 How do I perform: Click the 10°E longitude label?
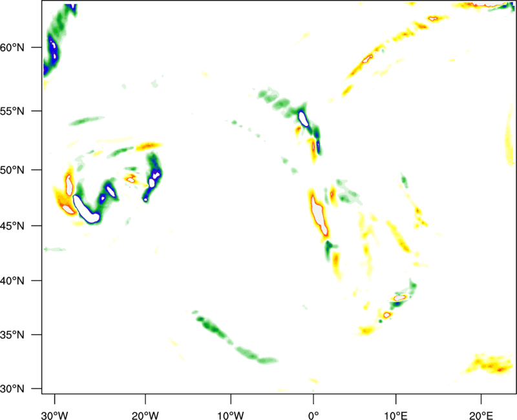[x=396, y=415]
